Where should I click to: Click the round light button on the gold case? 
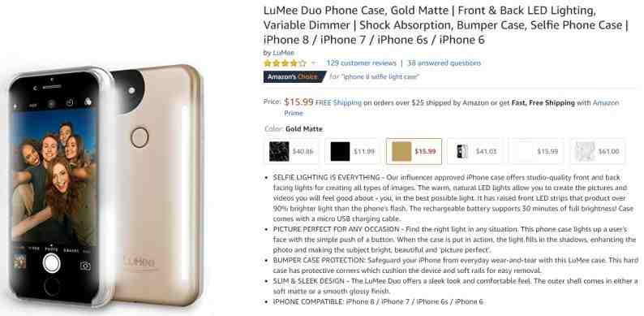point(140,137)
